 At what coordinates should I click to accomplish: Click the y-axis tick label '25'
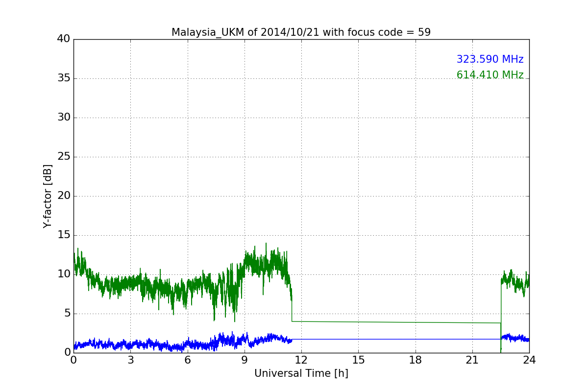(64, 157)
